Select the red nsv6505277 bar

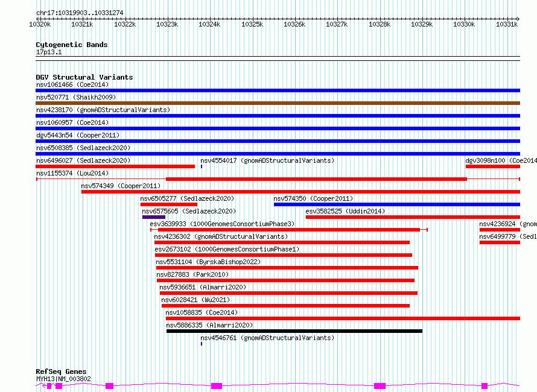[169, 204]
